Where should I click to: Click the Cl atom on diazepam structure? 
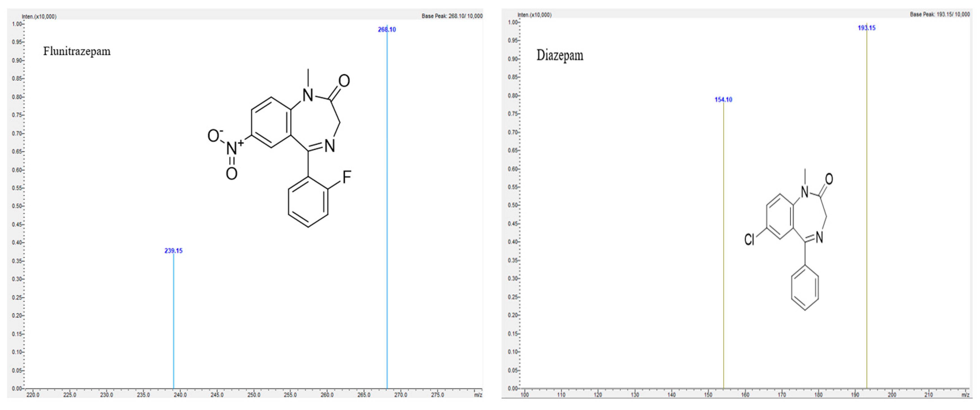[x=749, y=240]
